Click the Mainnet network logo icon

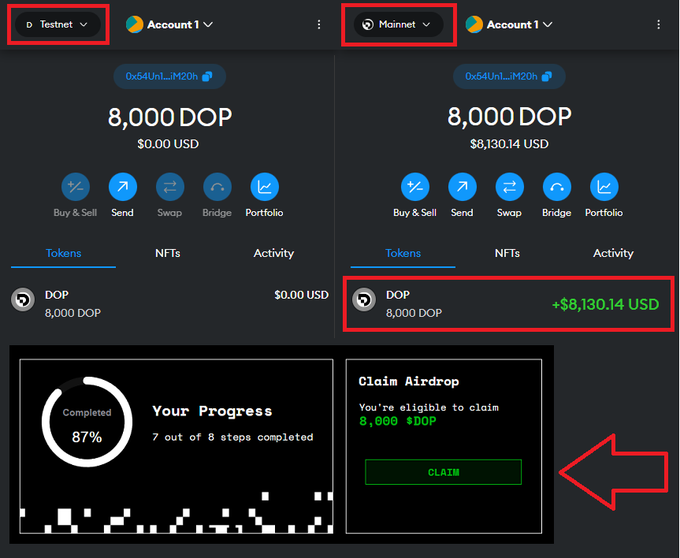[x=368, y=25]
